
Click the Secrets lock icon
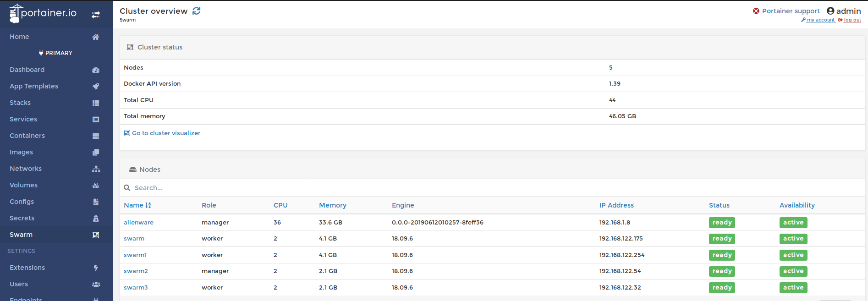(x=96, y=219)
